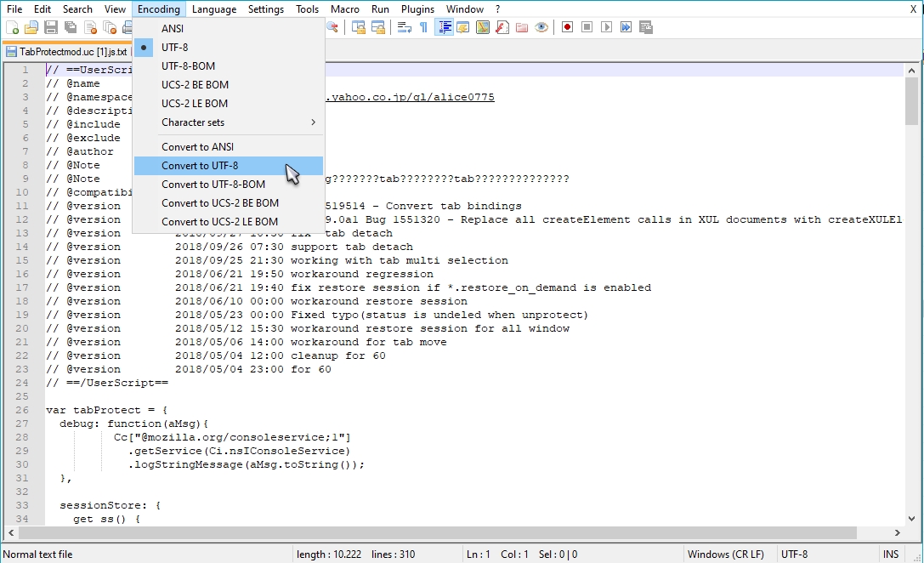Click the Playback macro icon

(x=606, y=27)
